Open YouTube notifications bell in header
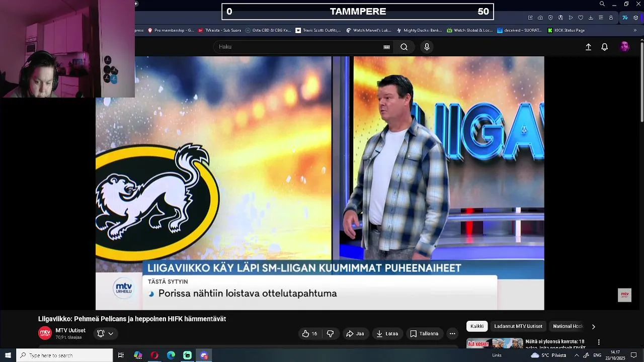 [x=605, y=47]
